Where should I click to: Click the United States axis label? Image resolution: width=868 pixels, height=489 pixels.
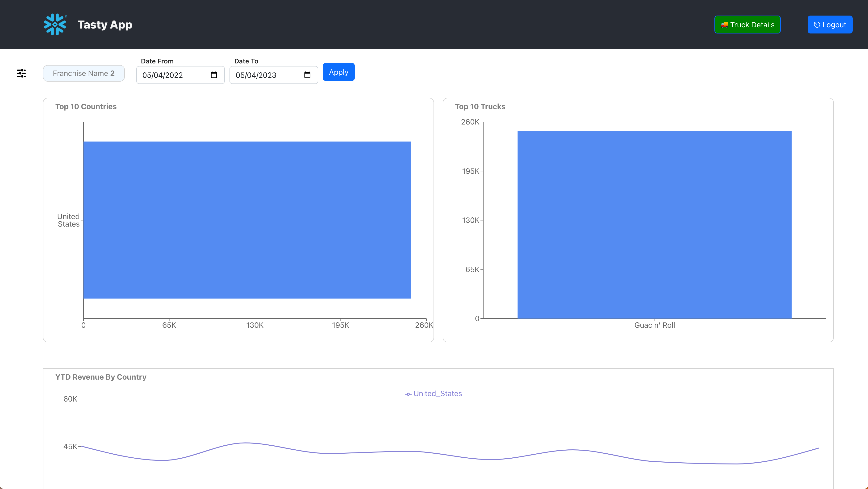click(68, 220)
